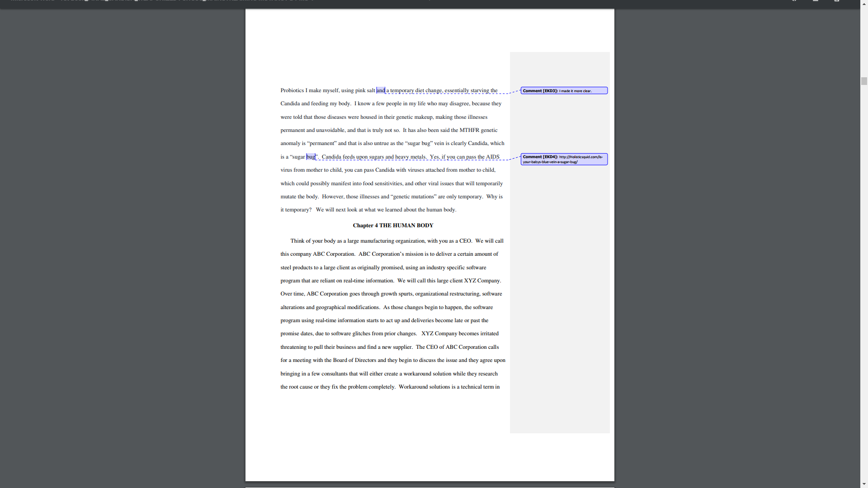Click the word "Probiotics" starting the page

click(x=292, y=90)
